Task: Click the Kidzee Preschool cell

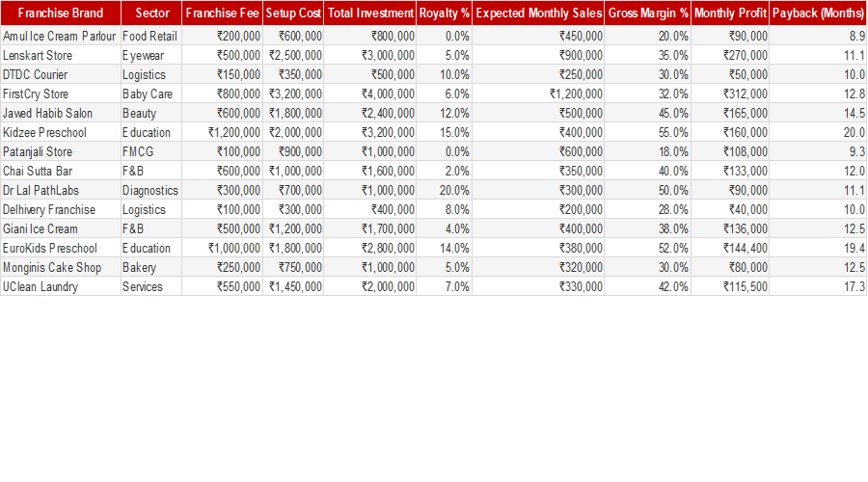Action: (x=61, y=133)
